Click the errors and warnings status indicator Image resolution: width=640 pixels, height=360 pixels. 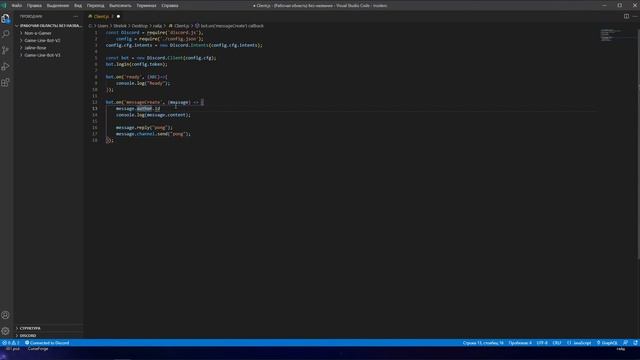[11, 343]
